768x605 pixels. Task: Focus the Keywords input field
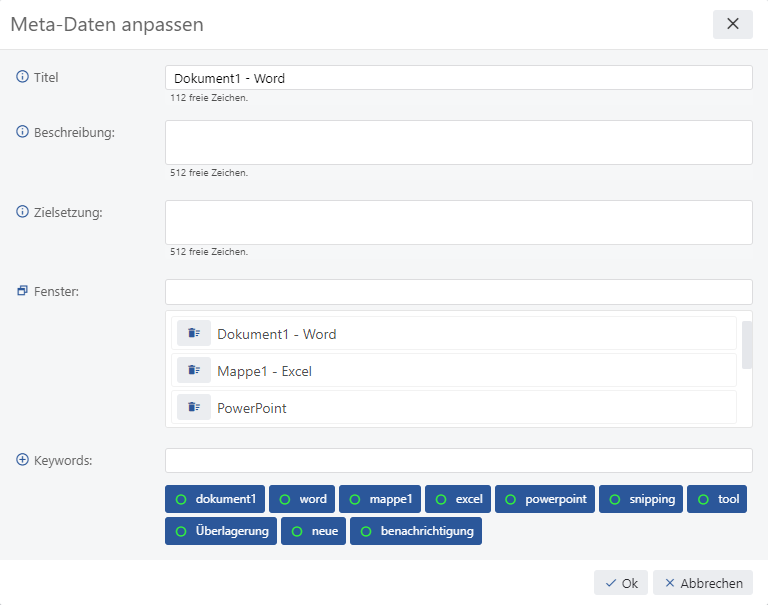tap(459, 460)
